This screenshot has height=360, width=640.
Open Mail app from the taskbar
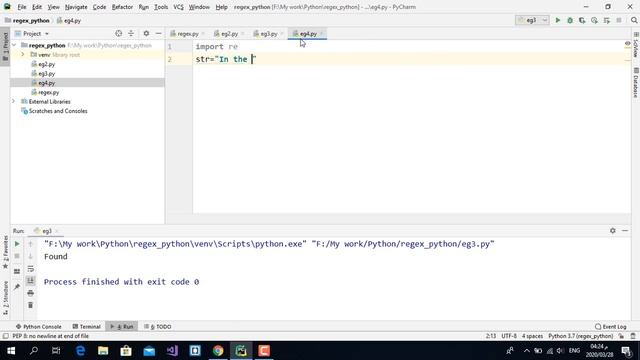point(149,351)
